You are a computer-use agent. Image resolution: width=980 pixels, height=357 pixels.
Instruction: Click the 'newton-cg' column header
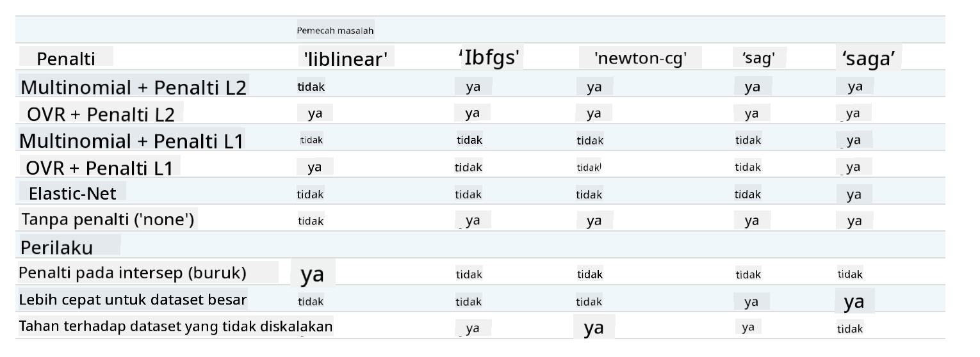point(641,59)
